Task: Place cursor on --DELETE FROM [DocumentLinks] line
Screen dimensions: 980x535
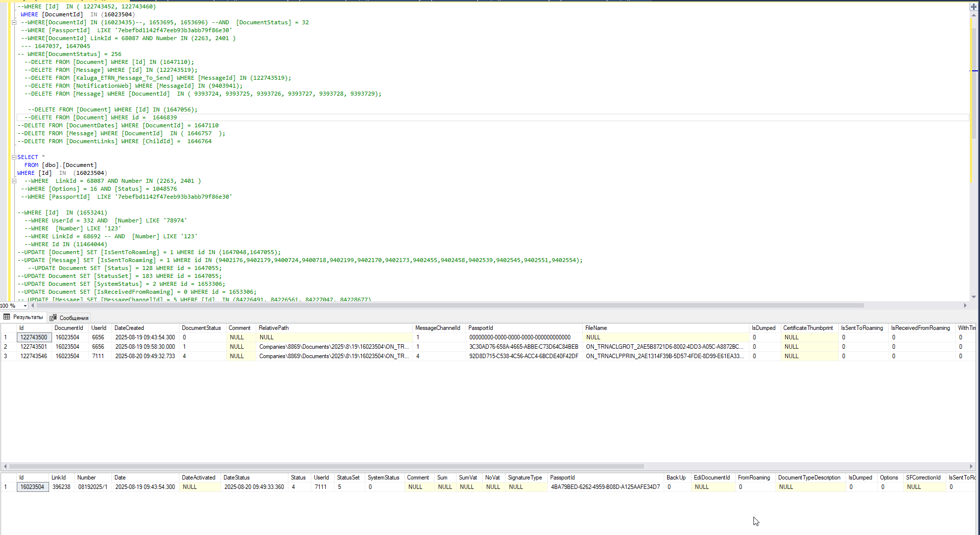Action: [115, 141]
